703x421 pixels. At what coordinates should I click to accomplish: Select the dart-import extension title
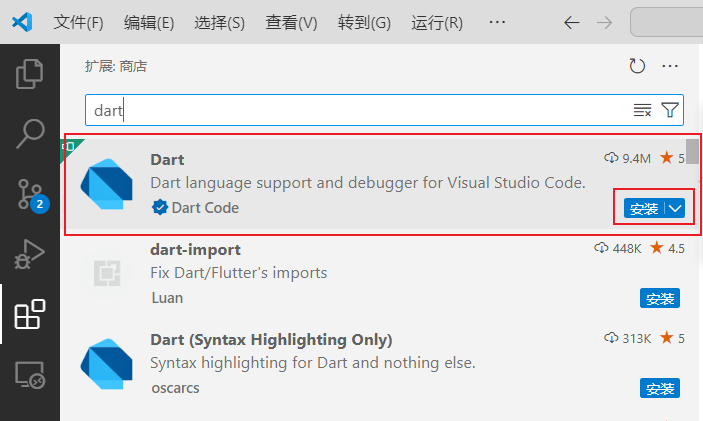(x=195, y=249)
